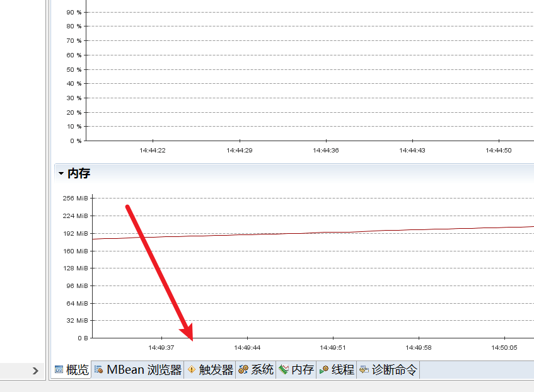The width and height of the screenshot is (534, 392).
Task: Click the right chevron in left panel
Action: (35, 371)
